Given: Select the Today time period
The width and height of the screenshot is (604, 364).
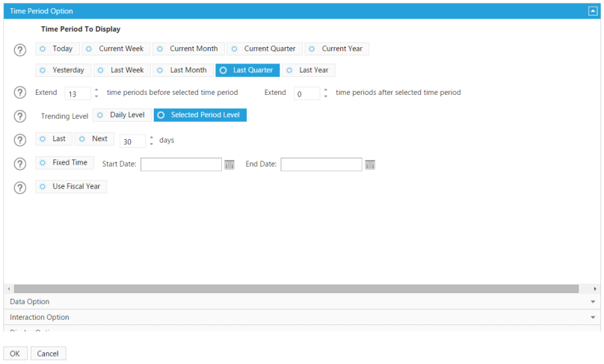Looking at the screenshot, I should click(58, 49).
